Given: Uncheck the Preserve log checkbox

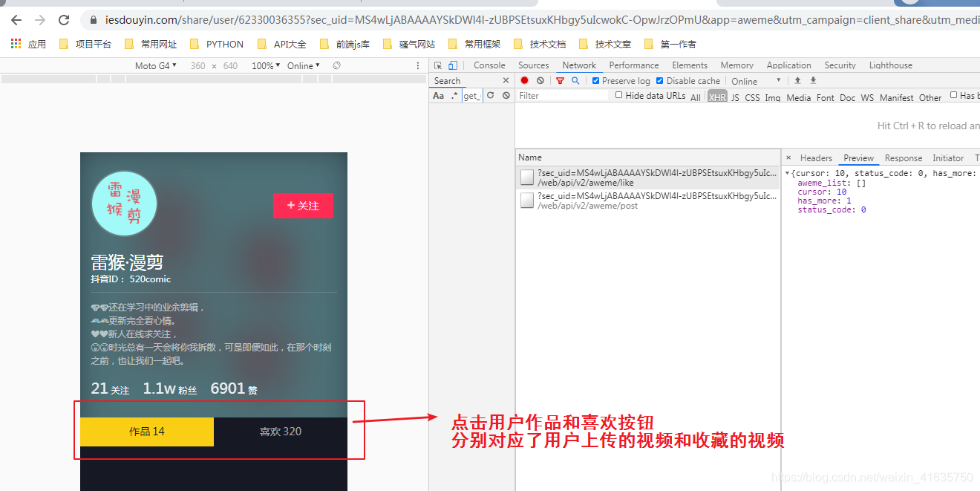Looking at the screenshot, I should click(x=595, y=80).
